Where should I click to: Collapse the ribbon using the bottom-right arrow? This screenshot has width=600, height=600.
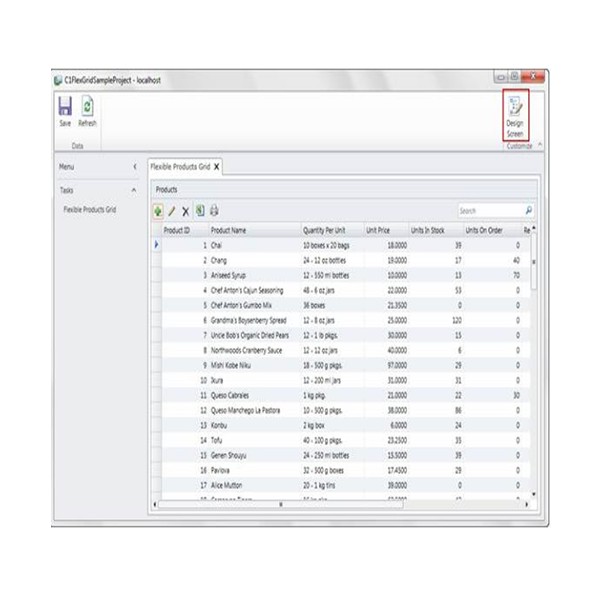tap(540, 146)
